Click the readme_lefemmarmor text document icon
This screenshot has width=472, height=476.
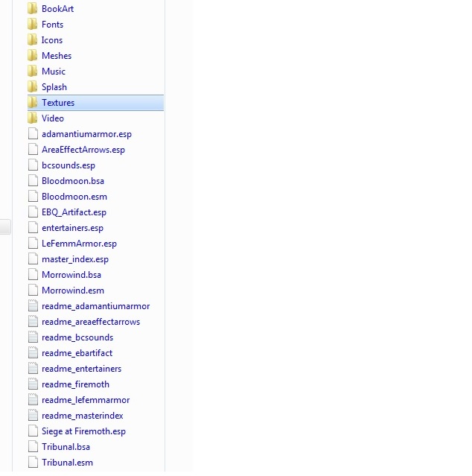tap(33, 399)
